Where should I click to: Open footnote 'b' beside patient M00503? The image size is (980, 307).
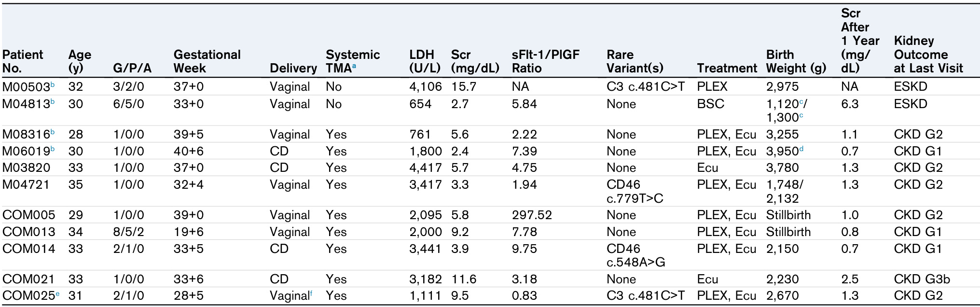coord(53,85)
